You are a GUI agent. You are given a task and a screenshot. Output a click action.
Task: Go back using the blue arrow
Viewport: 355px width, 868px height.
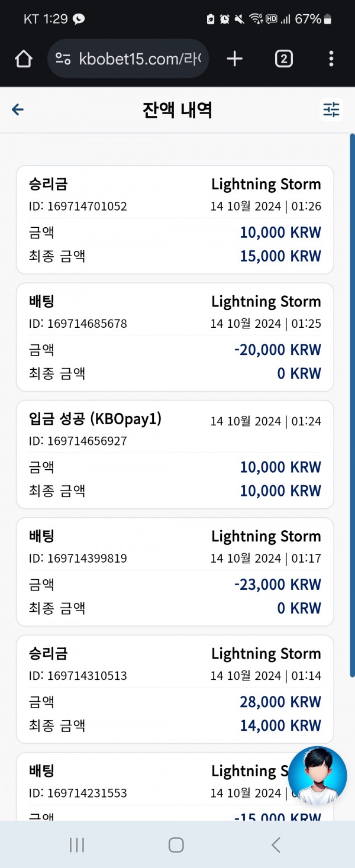pos(18,109)
